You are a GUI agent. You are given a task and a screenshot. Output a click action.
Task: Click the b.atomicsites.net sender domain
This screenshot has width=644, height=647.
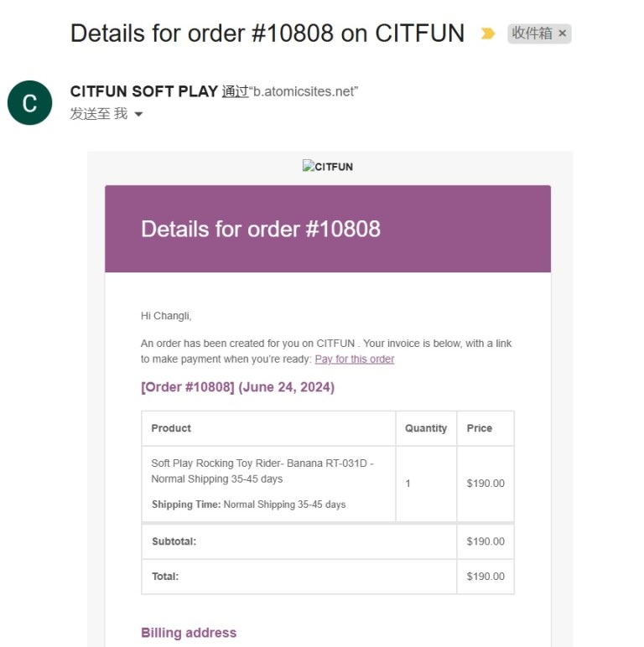coord(304,92)
